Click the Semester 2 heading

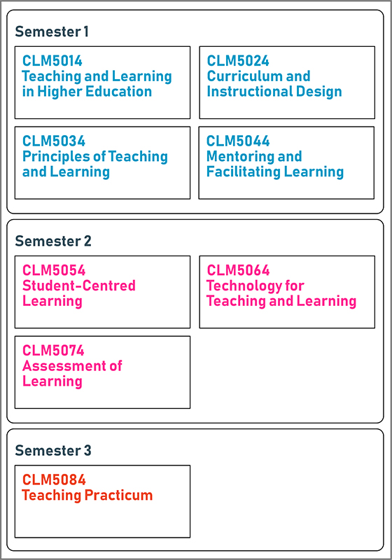click(53, 241)
